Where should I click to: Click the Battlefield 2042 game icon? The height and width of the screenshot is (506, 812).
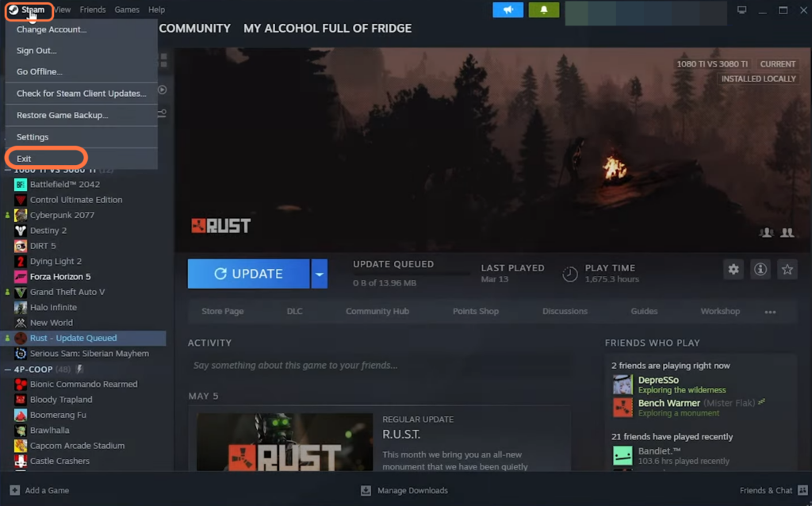click(20, 184)
